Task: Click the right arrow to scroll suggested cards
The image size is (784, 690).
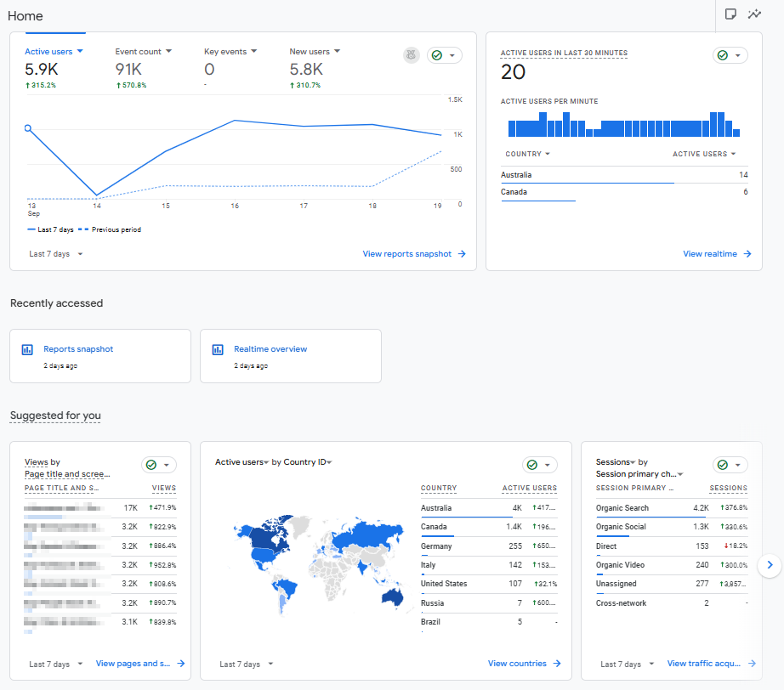Action: 769,564
